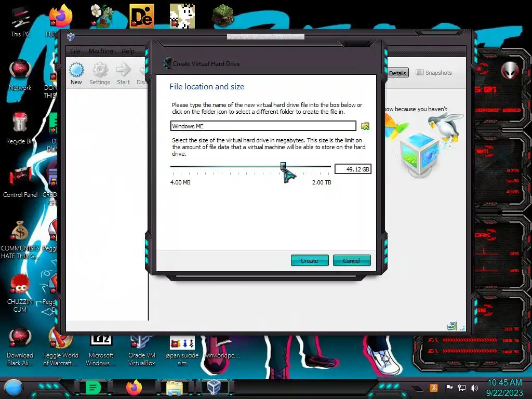This screenshot has width=532, height=399.
Task: Open Spotify from the taskbar
Action: [94, 388]
